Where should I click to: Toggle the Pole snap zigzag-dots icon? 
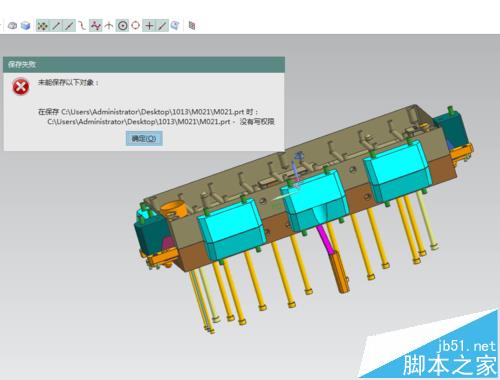pyautogui.click(x=96, y=26)
